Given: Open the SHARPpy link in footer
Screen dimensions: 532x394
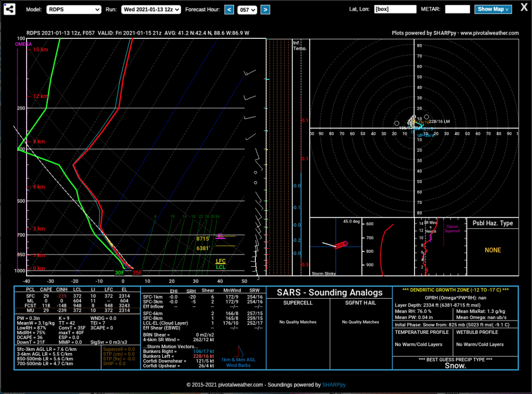Looking at the screenshot, I should [x=334, y=385].
